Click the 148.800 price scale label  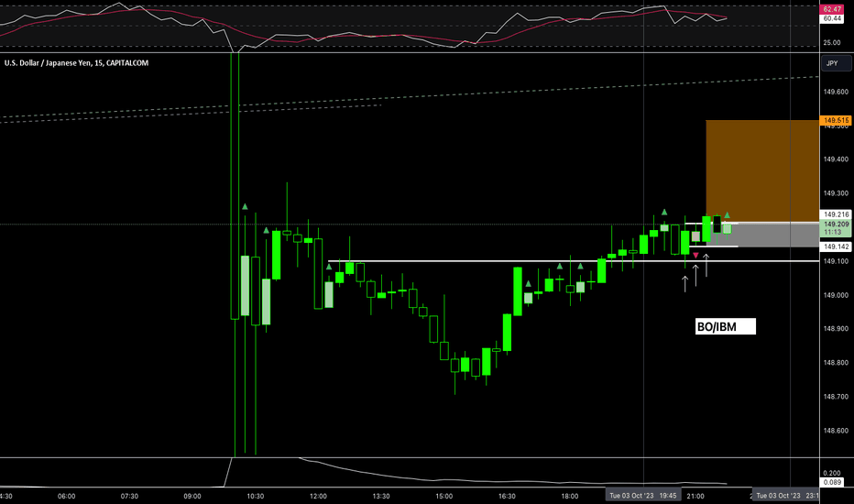coord(836,363)
